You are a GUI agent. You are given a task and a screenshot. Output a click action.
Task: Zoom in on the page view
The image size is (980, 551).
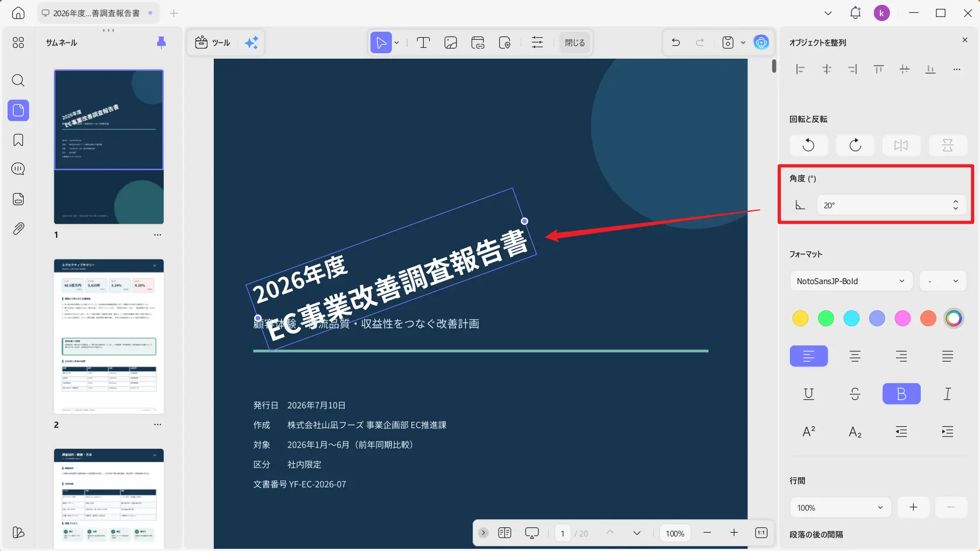(x=734, y=533)
